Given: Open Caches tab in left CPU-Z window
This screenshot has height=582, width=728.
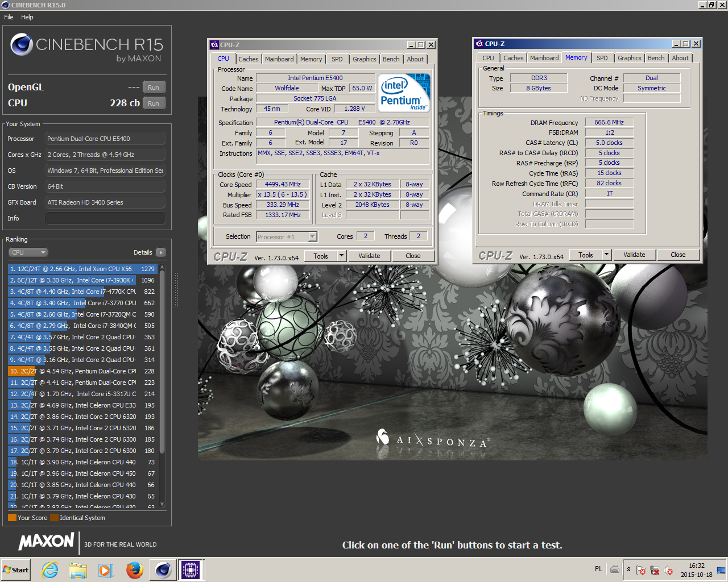Looking at the screenshot, I should tap(249, 59).
